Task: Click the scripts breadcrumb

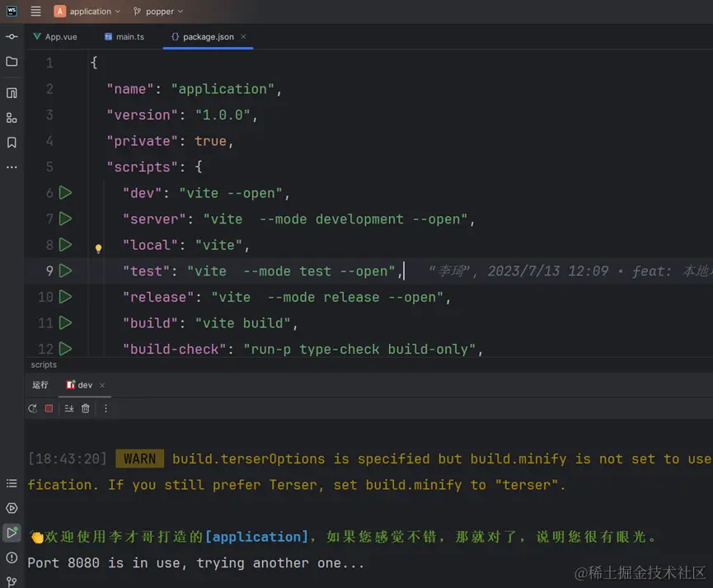Action: [44, 365]
